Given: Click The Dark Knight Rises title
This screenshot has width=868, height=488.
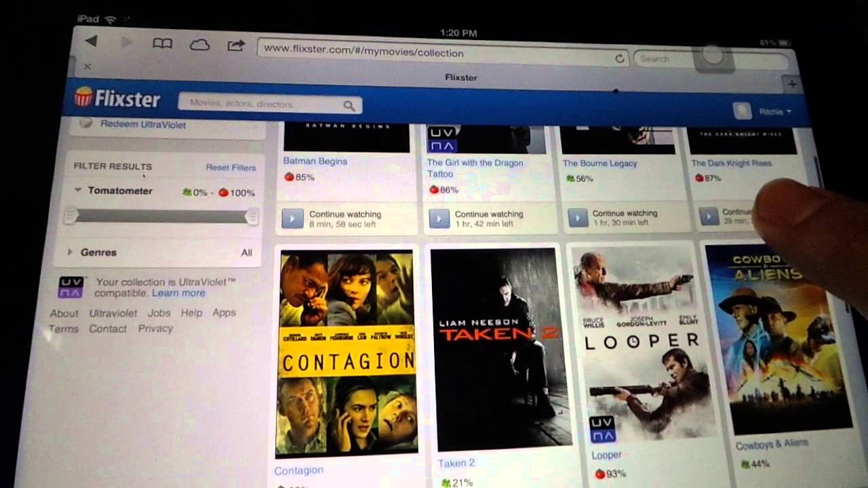Looking at the screenshot, I should pyautogui.click(x=731, y=163).
